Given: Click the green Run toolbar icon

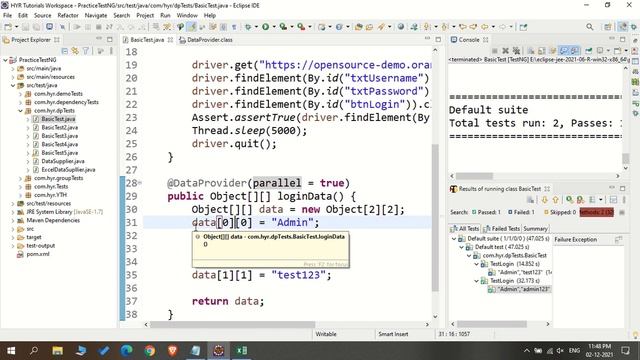Looking at the screenshot, I should pyautogui.click(x=266, y=27).
